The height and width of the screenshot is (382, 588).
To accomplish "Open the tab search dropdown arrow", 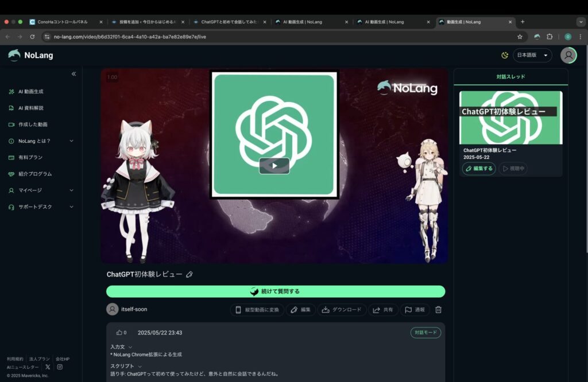I will click(581, 22).
